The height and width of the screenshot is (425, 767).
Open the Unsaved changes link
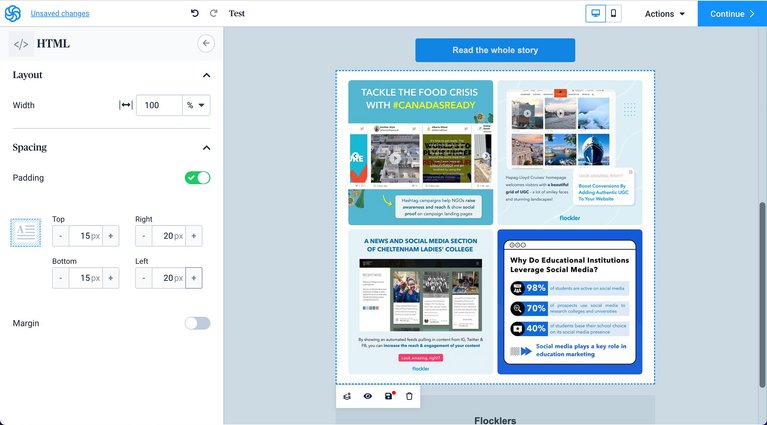[60, 14]
